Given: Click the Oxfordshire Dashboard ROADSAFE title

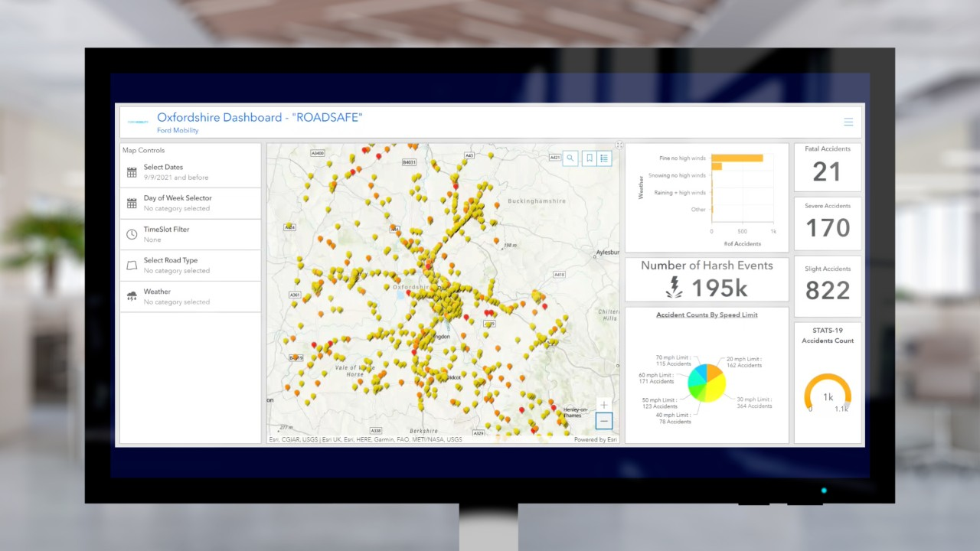Looking at the screenshot, I should pos(260,117).
